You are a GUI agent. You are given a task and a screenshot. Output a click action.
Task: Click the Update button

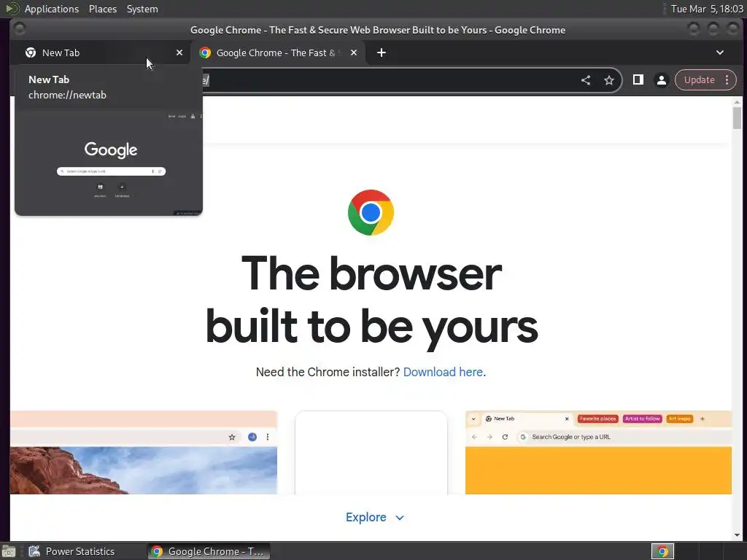coord(699,80)
